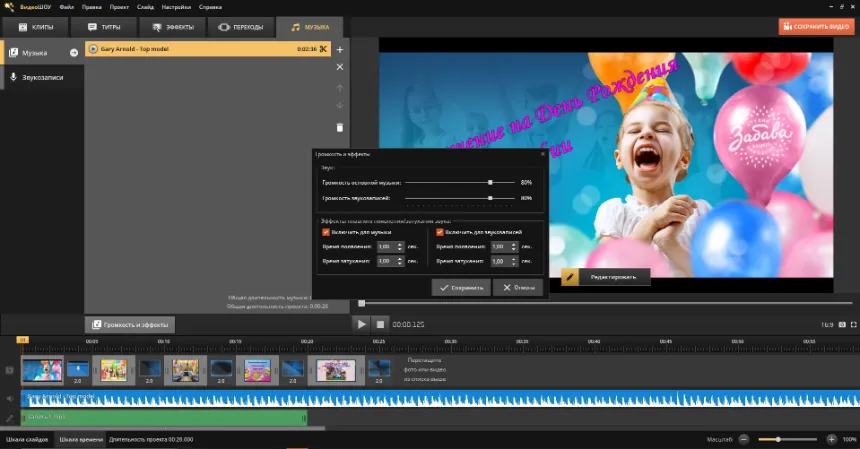Uncheck 'Включить для музыки' checkbox
This screenshot has width=860, height=449.
click(x=326, y=232)
